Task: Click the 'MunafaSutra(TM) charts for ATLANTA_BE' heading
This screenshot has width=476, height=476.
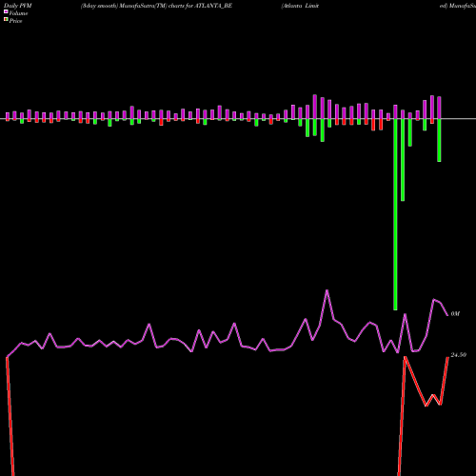Action: (176, 6)
